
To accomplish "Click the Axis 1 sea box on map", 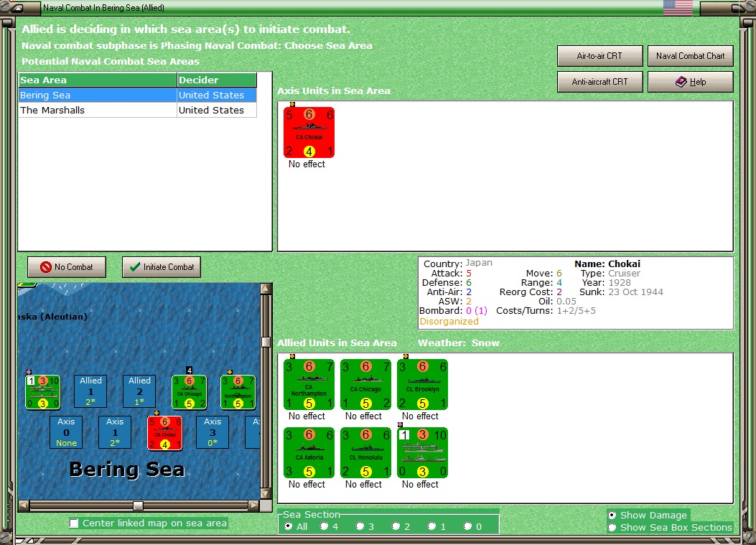I will pos(115,432).
